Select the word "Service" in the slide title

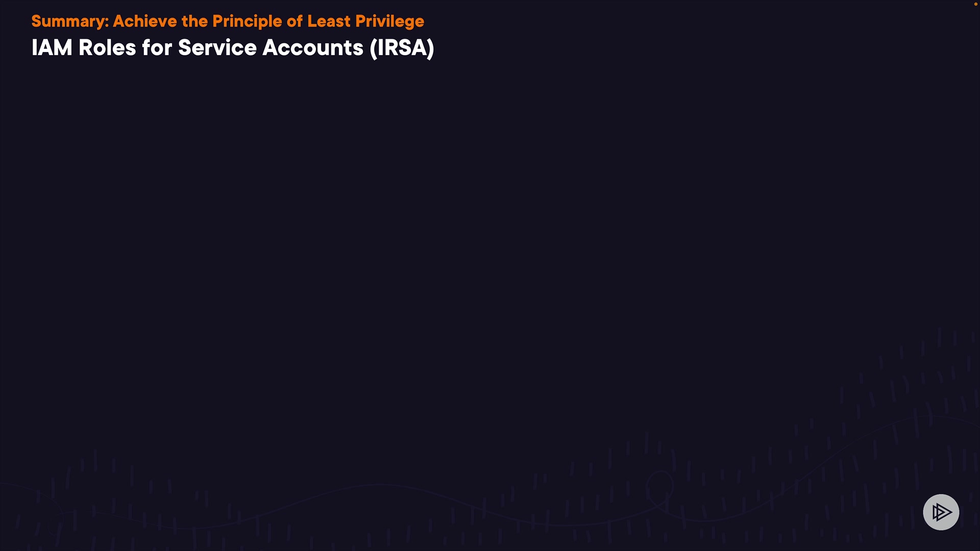coord(217,48)
